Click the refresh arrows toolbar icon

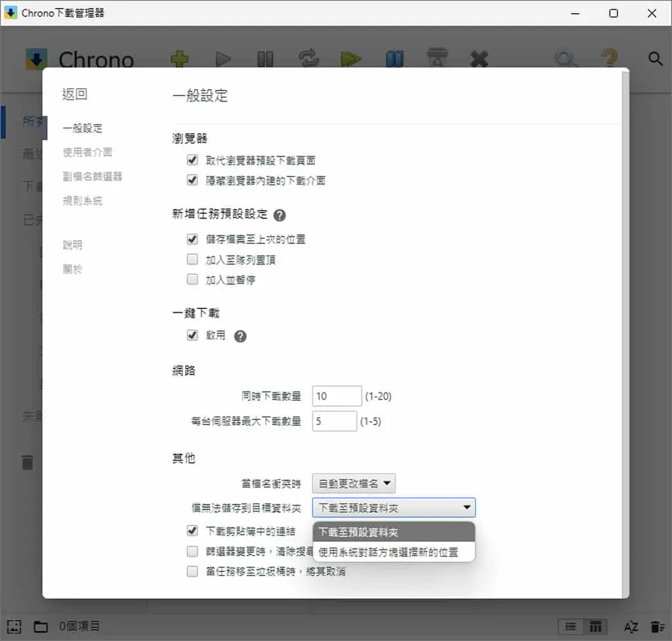[x=309, y=58]
